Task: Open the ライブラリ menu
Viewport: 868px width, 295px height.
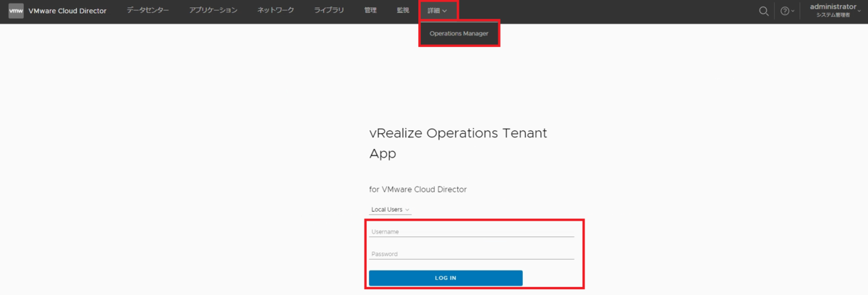Action: coord(329,11)
